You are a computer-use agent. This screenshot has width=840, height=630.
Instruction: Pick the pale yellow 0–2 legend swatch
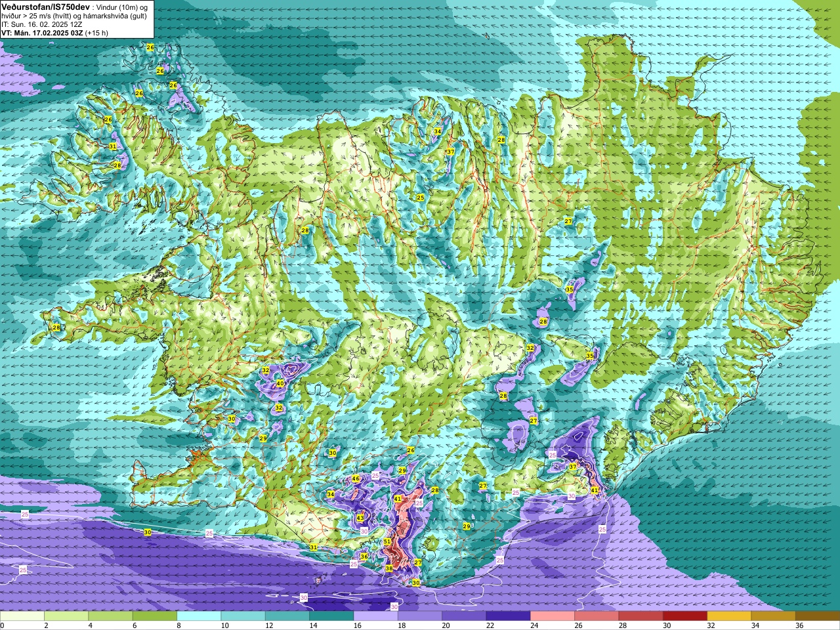coord(22,616)
